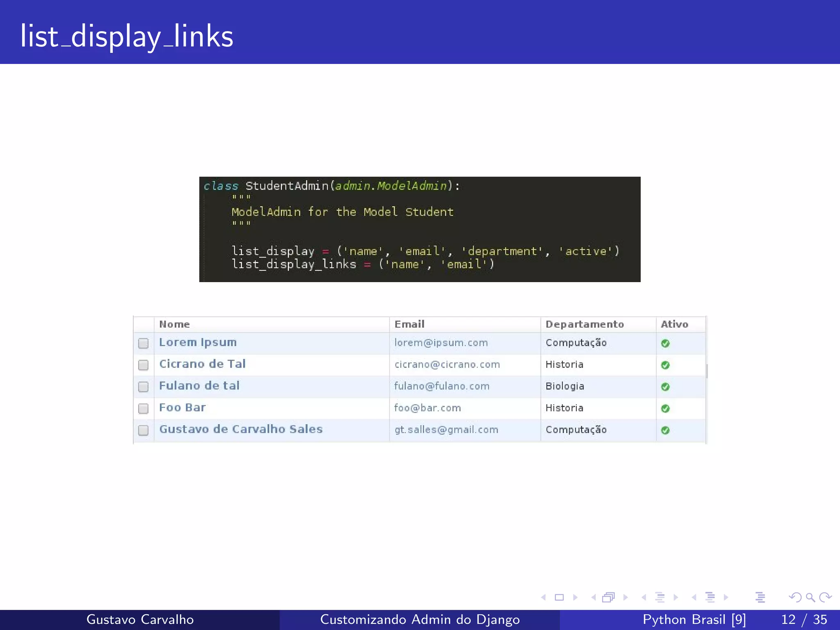Check the Gustavo de Carvalho Sales checkbox
This screenshot has height=630, width=840.
click(x=143, y=430)
